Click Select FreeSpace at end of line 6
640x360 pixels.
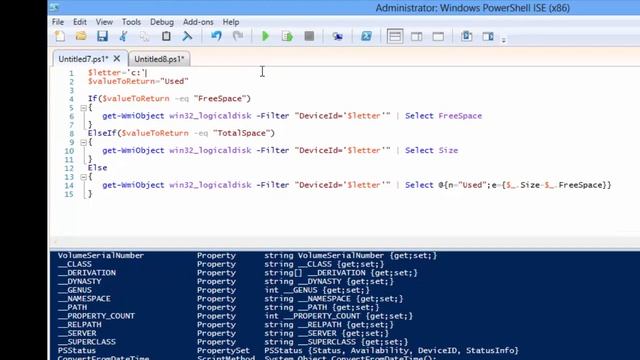coord(443,116)
